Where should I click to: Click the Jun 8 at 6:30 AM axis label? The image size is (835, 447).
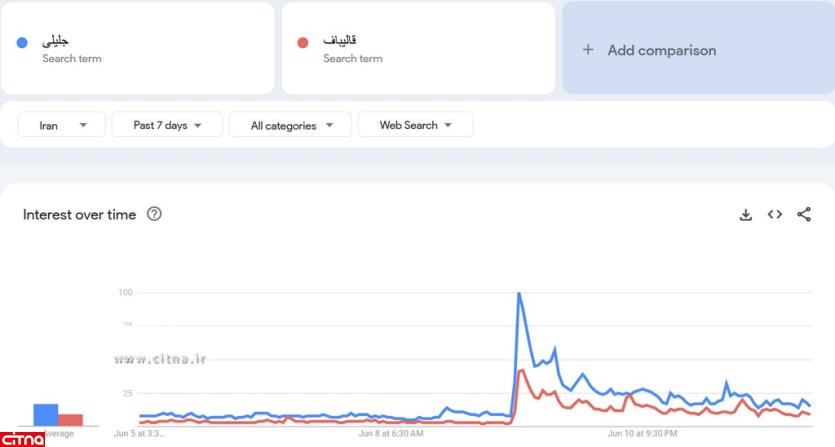point(391,434)
